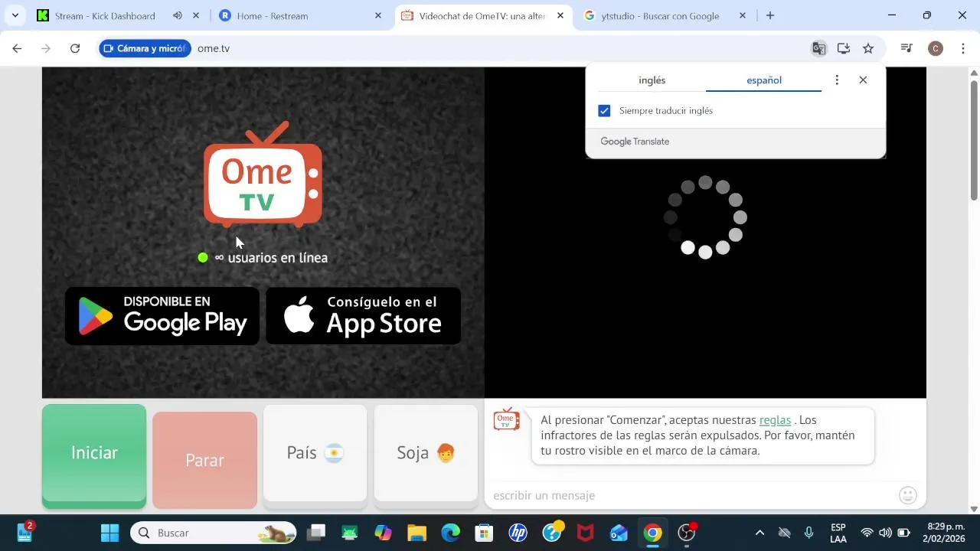The width and height of the screenshot is (980, 551).
Task: Open Outlook mail icon on taskbar
Action: click(x=619, y=533)
